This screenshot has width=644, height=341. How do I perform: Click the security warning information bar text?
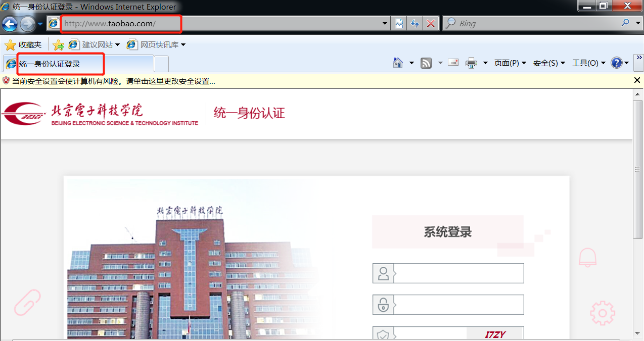tap(114, 81)
